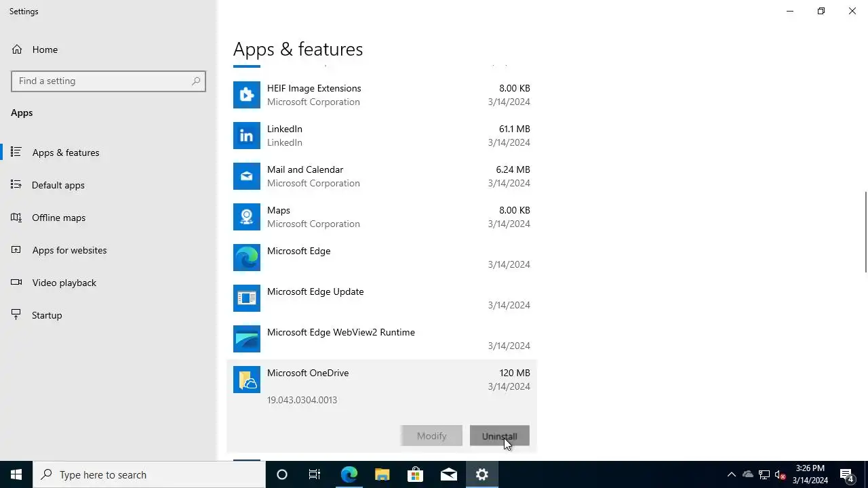Select the Microsoft Edge Update entry name
This screenshot has height=488, width=868.
point(315,291)
